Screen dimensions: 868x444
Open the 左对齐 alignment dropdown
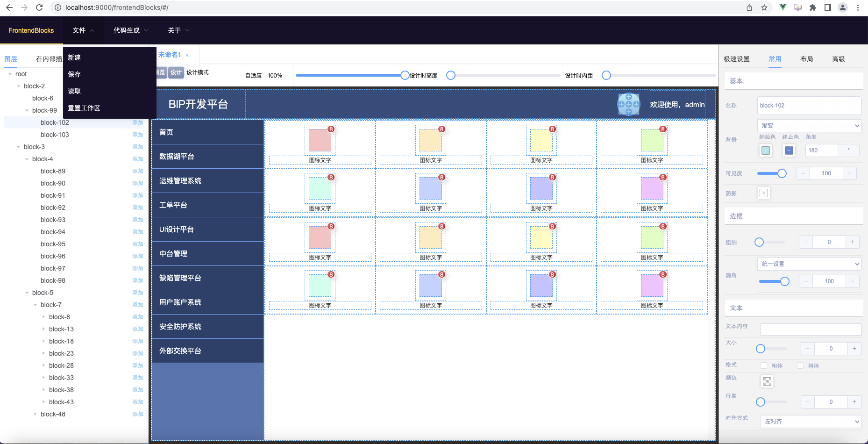point(811,421)
